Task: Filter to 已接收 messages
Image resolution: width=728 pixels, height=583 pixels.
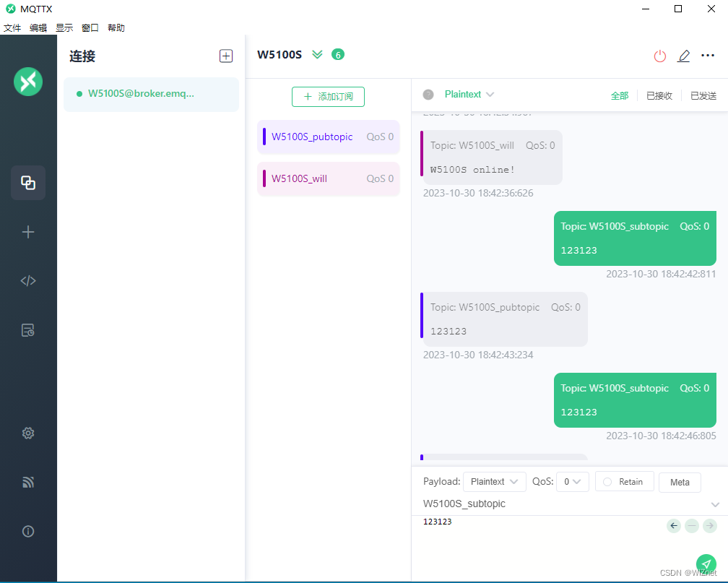Action: point(659,95)
